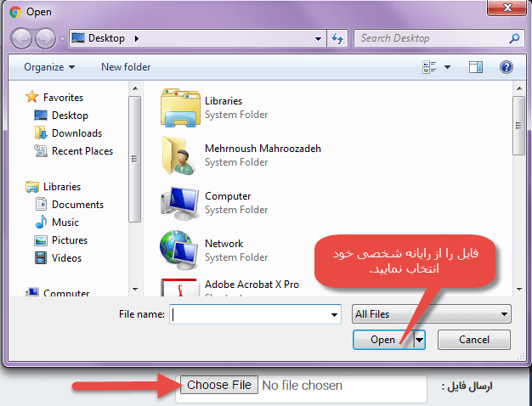This screenshot has width=532, height=406.
Task: Click New folder in the toolbar
Action: click(126, 67)
